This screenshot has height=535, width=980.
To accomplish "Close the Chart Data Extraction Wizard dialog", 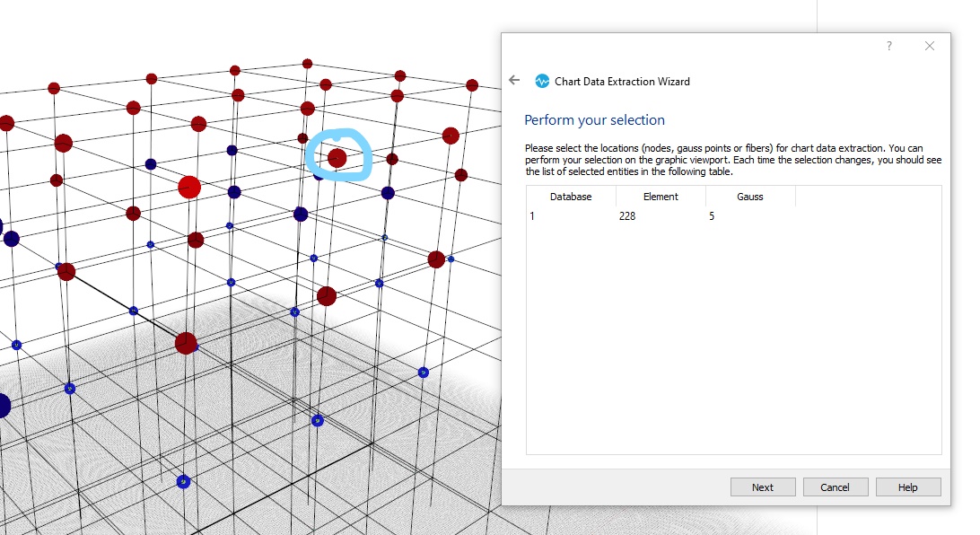I will click(x=930, y=46).
